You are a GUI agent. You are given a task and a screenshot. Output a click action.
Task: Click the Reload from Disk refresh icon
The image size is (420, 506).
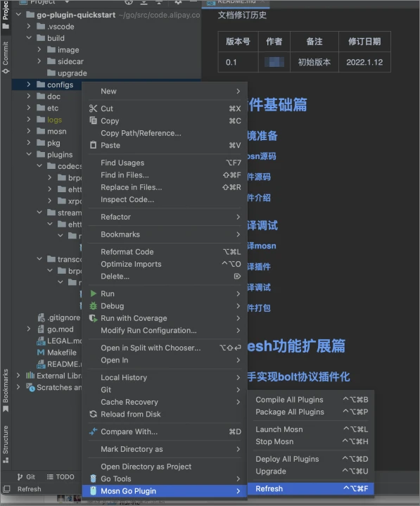coord(94,414)
